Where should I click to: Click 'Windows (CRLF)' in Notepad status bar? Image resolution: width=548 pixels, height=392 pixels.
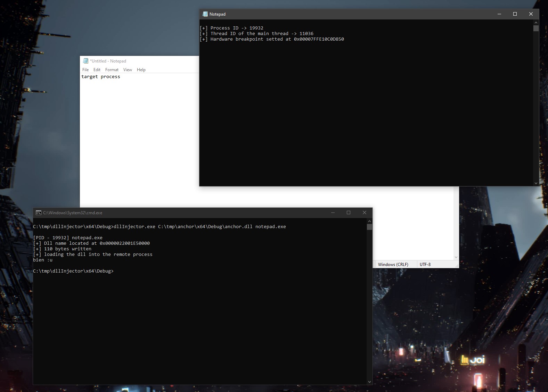click(x=393, y=265)
